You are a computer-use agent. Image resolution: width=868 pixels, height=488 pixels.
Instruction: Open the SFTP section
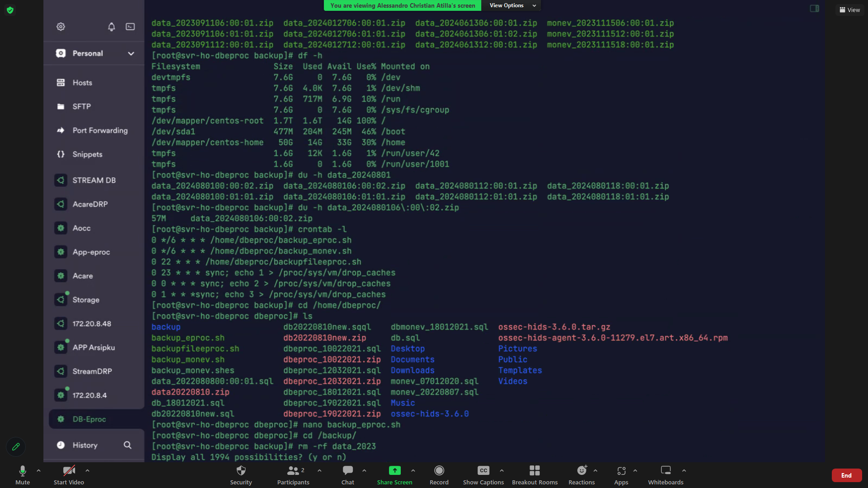(81, 106)
